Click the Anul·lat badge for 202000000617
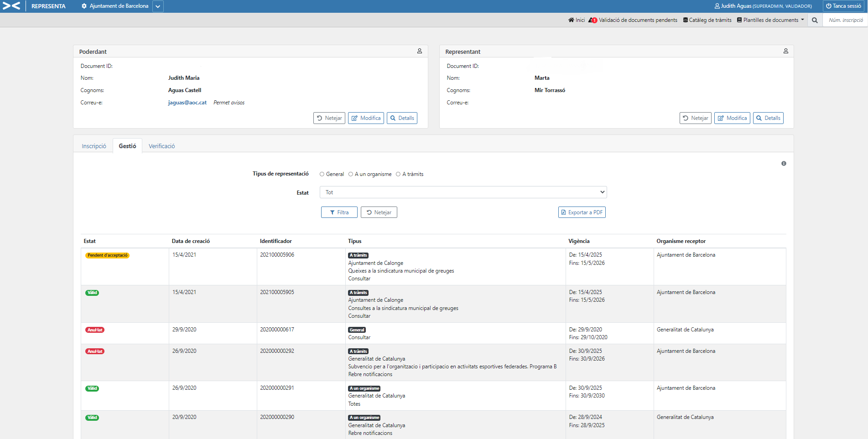The width and height of the screenshot is (868, 439). pyautogui.click(x=95, y=330)
